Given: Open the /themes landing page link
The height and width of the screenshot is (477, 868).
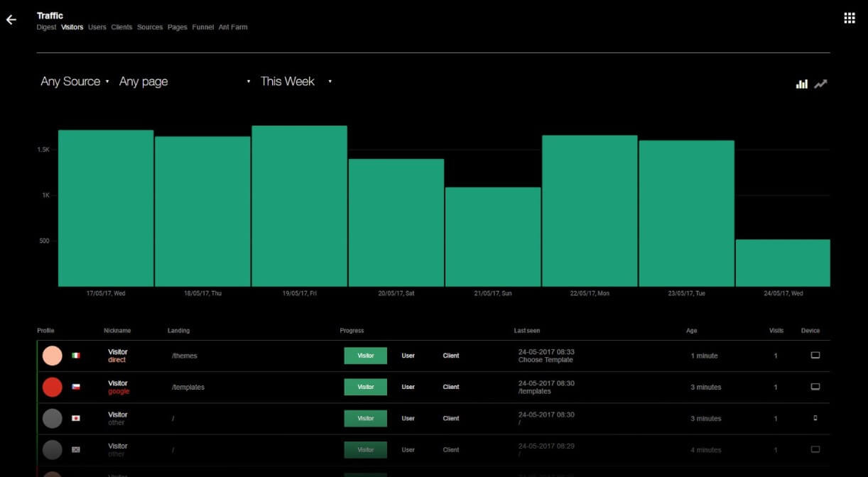Looking at the screenshot, I should tap(184, 356).
